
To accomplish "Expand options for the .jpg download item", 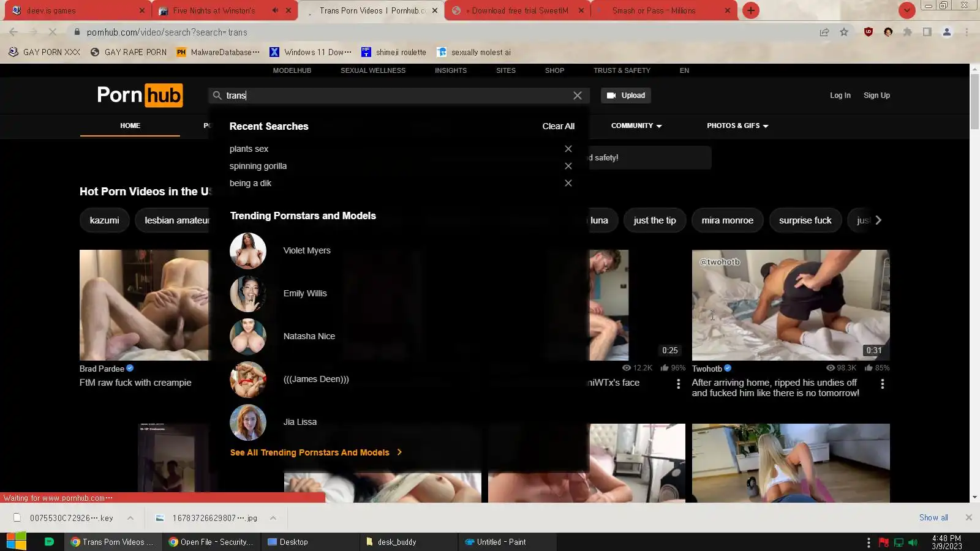I will tap(273, 518).
